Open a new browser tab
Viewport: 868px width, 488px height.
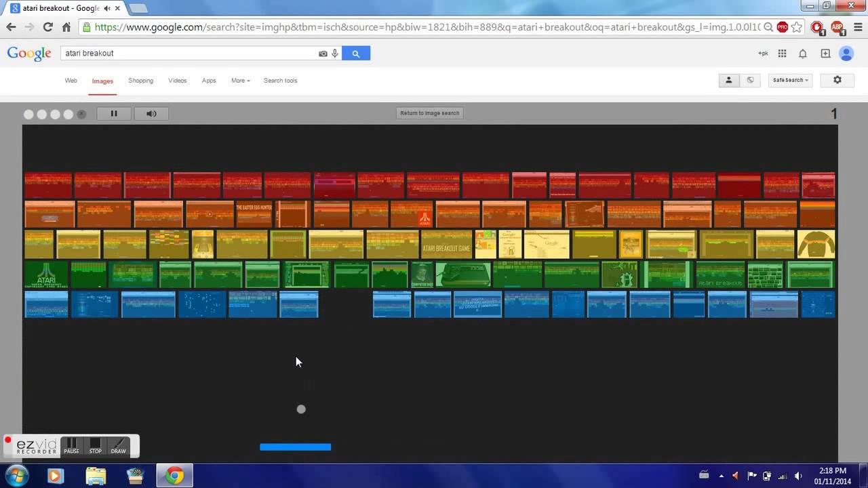(x=138, y=8)
